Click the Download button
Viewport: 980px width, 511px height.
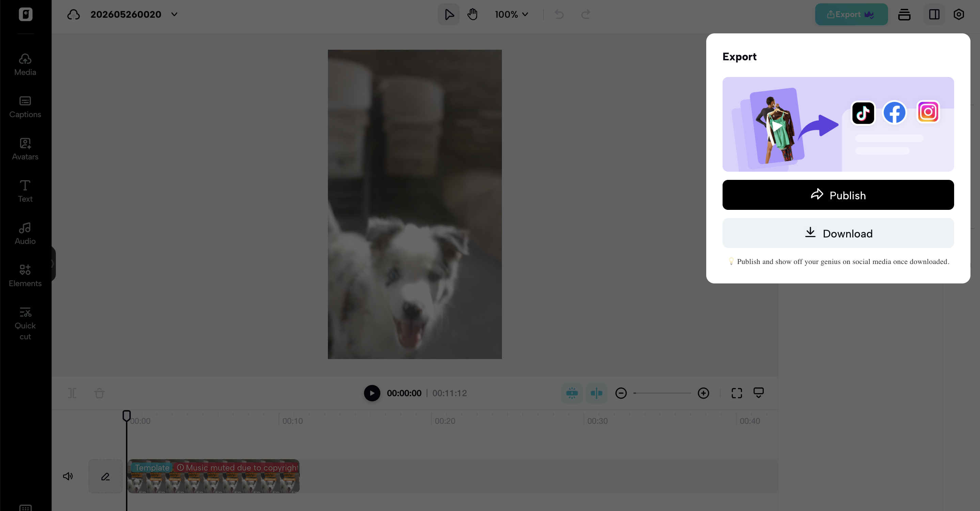838,233
